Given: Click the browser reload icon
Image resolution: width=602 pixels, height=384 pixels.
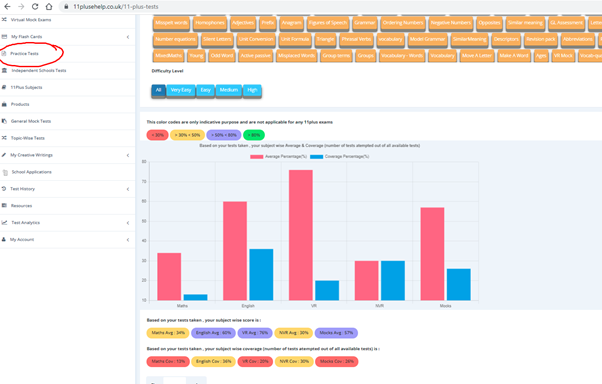Looking at the screenshot, I should tap(35, 7).
